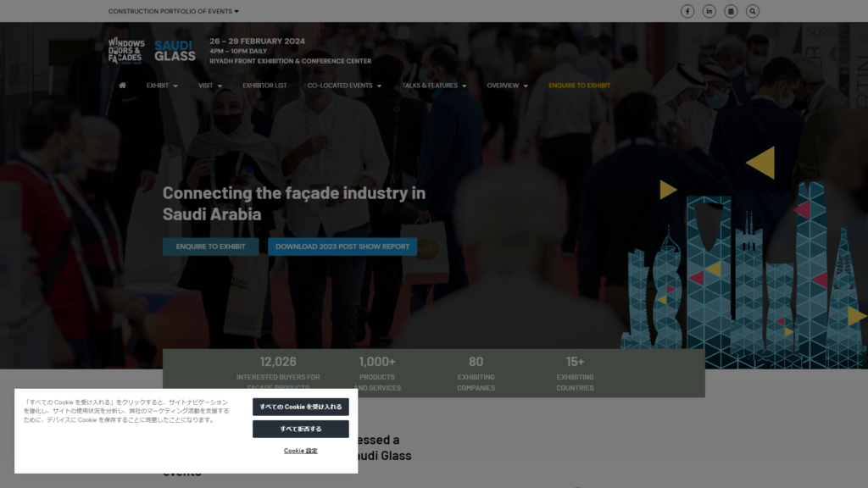Open the Facebook page icon
This screenshot has width=868, height=488.
687,11
